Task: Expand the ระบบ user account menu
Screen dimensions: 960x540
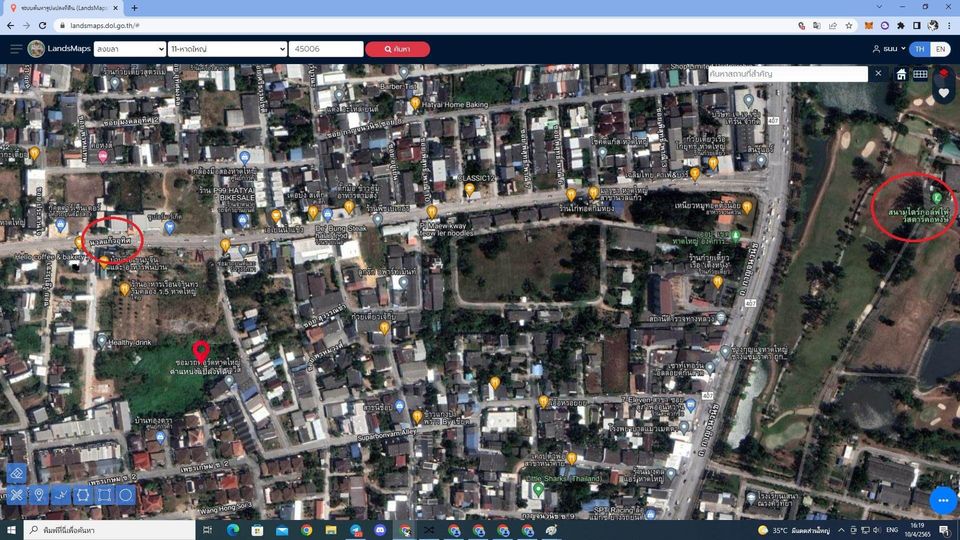Action: 889,49
